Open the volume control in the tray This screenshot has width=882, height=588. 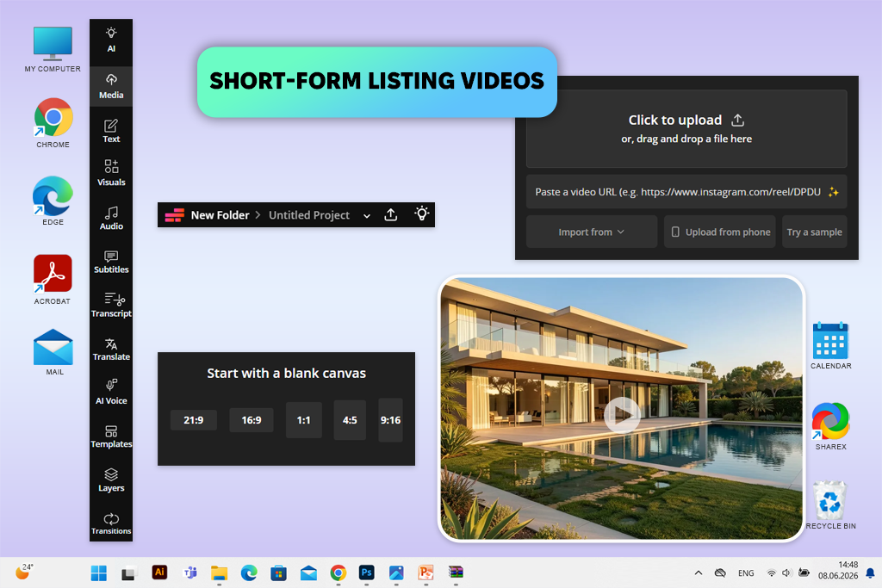tap(787, 573)
